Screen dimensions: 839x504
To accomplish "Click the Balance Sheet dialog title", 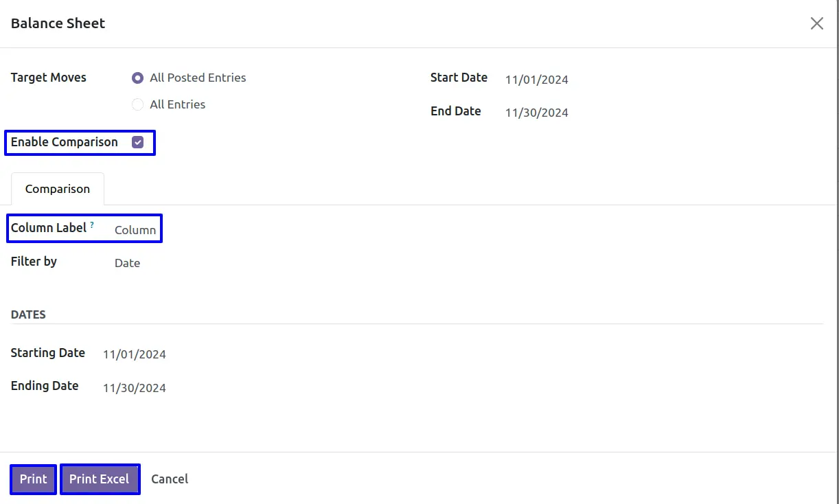I will pyautogui.click(x=58, y=23).
